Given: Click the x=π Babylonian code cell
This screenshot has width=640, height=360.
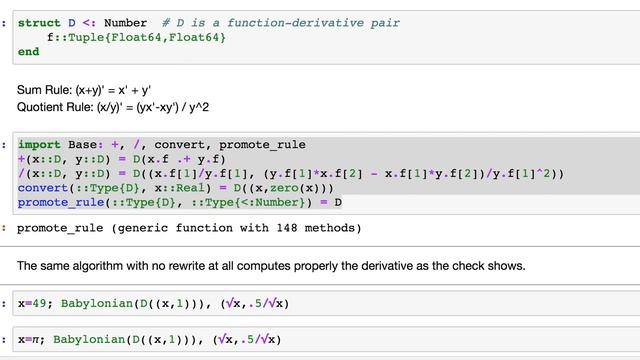Looking at the screenshot, I should pos(326,340).
